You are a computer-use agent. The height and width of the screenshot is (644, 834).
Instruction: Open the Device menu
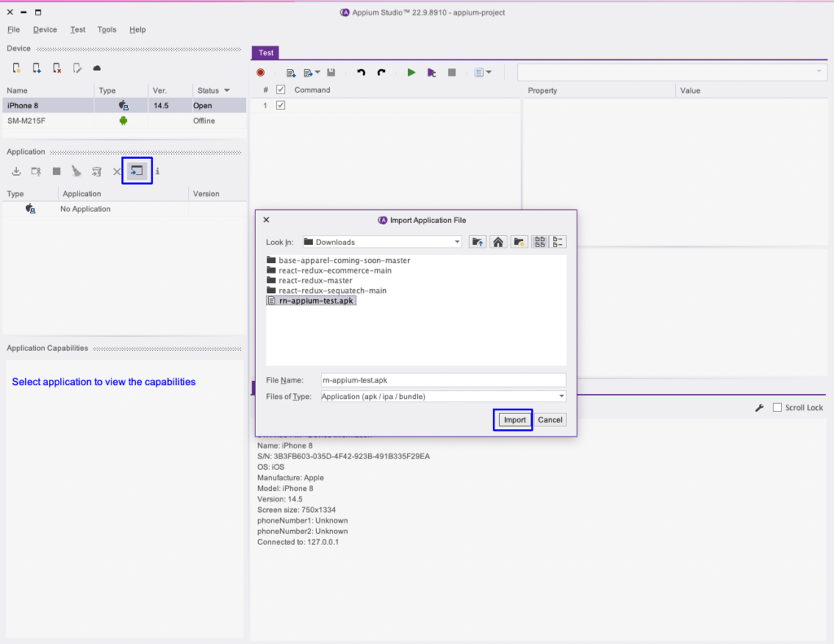(x=45, y=30)
